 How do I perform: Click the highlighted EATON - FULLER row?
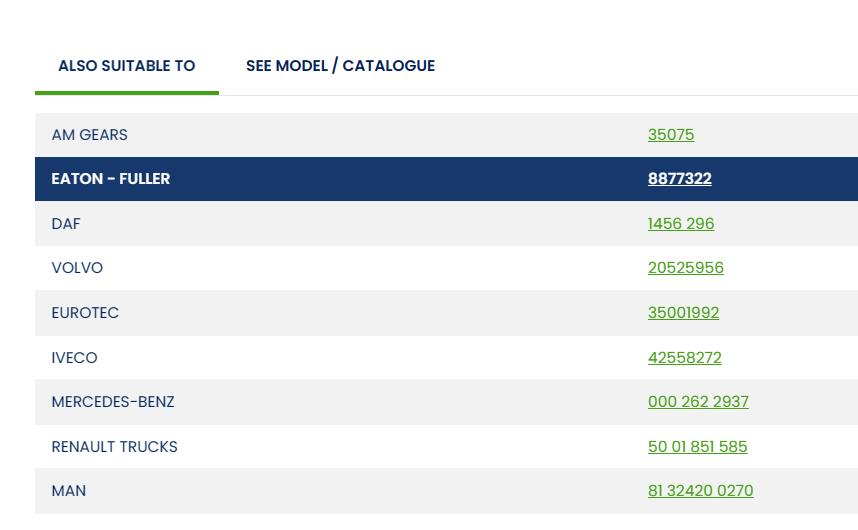[x=111, y=179]
